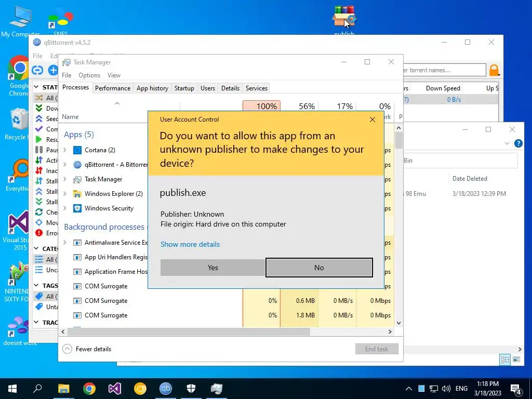Click the Date Deleted column header in Recycle Bin
This screenshot has height=399, width=532.
coord(470,179)
